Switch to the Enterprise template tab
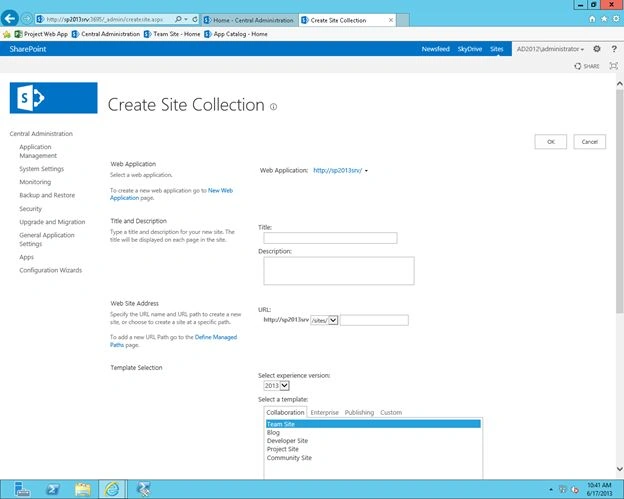 coord(324,412)
